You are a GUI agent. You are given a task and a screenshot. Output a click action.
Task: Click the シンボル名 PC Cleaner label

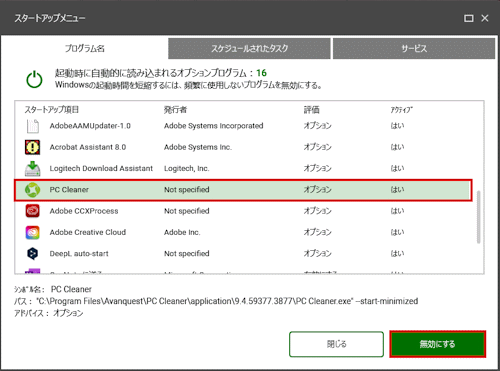[x=53, y=289]
